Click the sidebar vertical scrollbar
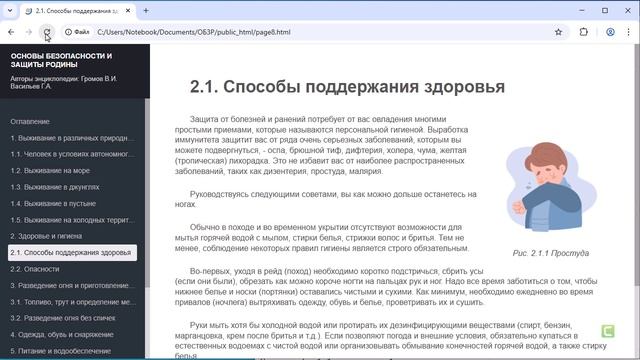Screen dimensions: 640x360 [x=147, y=192]
